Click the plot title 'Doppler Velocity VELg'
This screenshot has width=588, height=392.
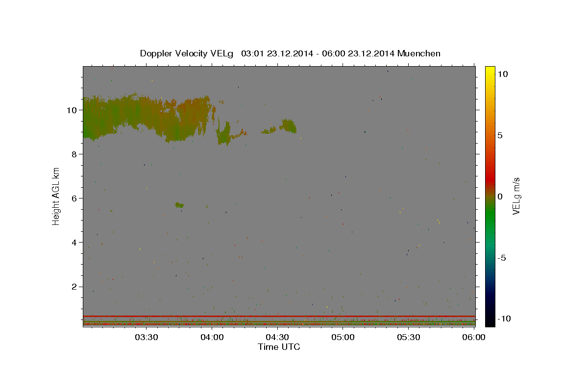point(187,53)
